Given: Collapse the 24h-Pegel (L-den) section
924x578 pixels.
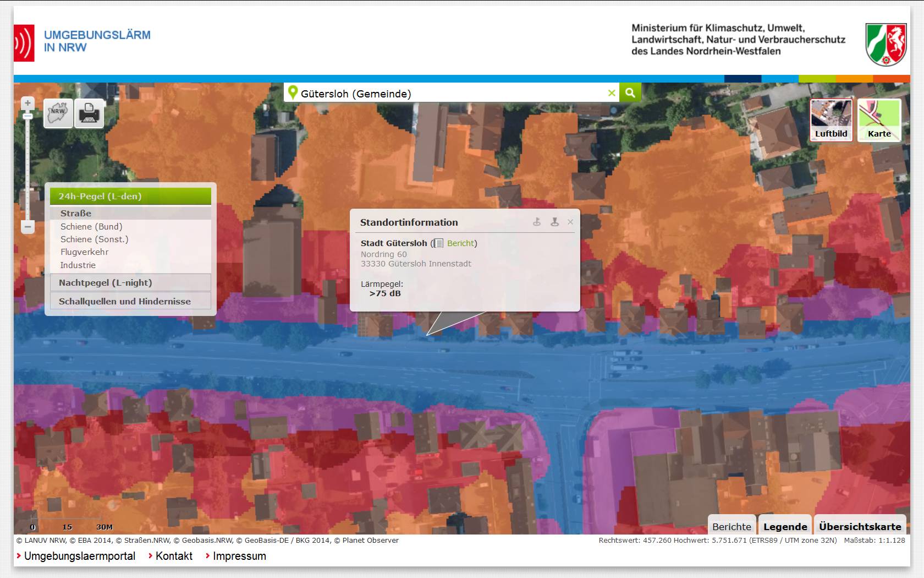Looking at the screenshot, I should (130, 196).
